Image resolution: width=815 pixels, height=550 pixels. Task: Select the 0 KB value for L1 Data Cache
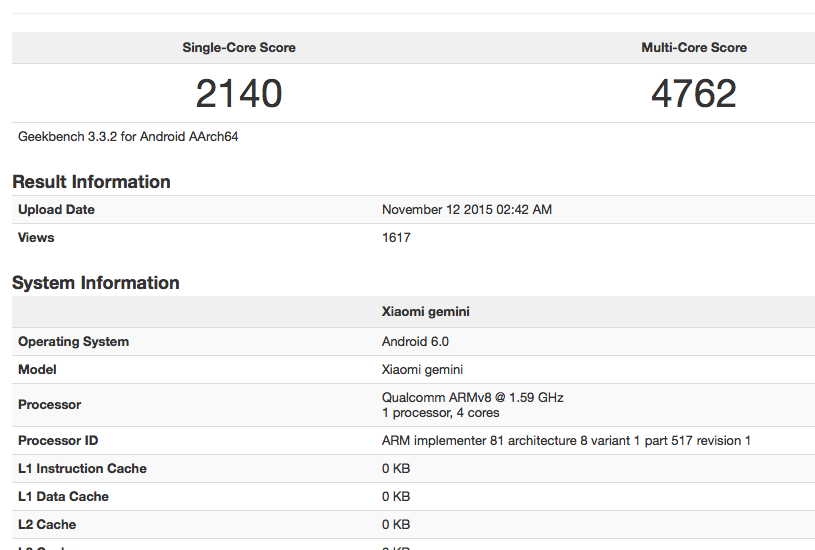click(x=396, y=496)
